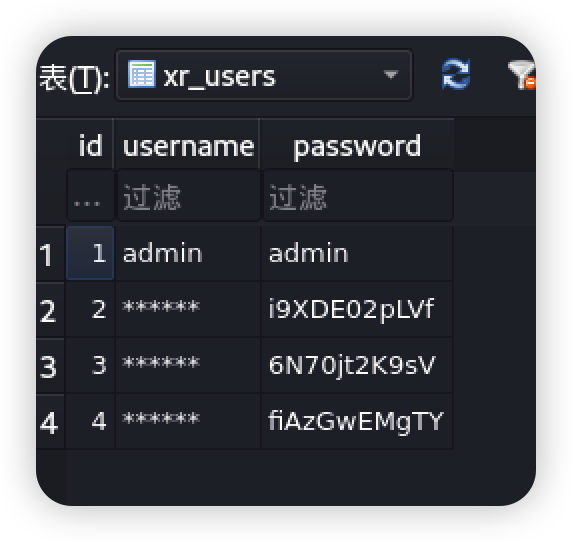Select the password cell fiAzGwEMgTY
This screenshot has height=542, width=572.
pos(357,421)
